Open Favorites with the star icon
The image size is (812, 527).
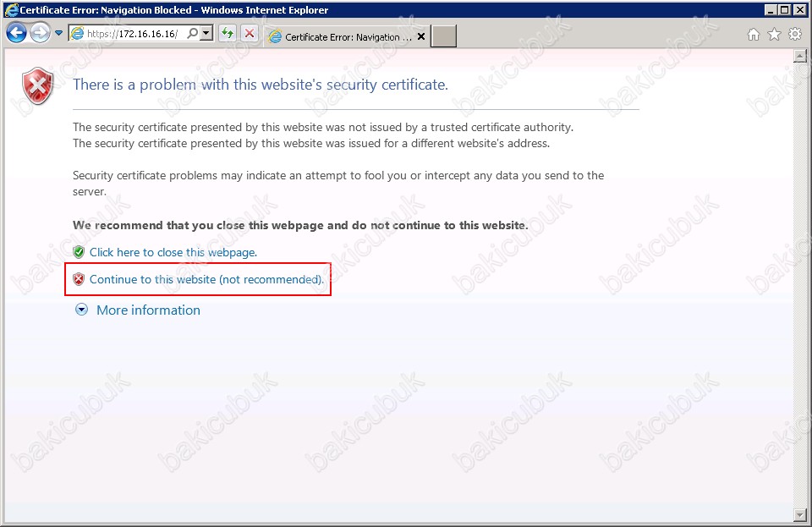coord(774,35)
